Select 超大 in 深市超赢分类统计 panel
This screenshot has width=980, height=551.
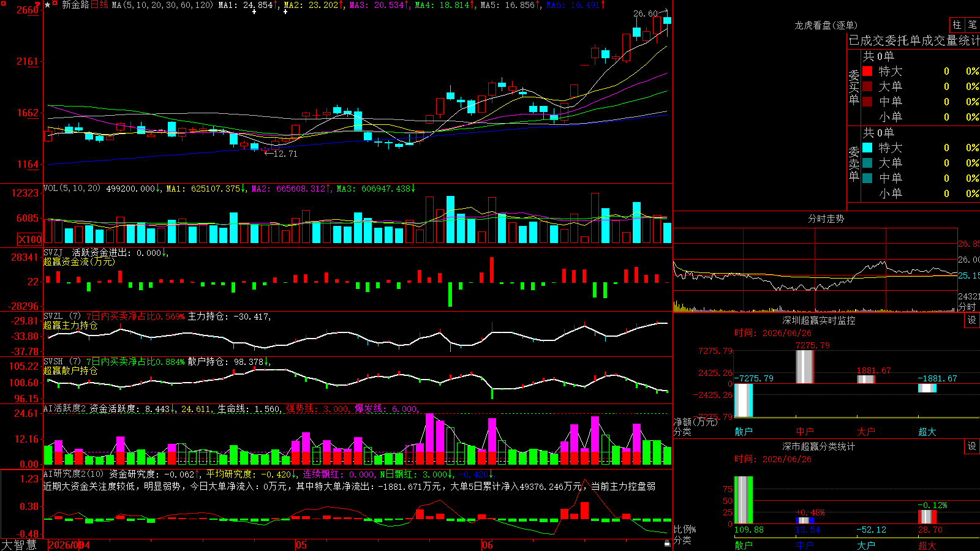click(927, 545)
